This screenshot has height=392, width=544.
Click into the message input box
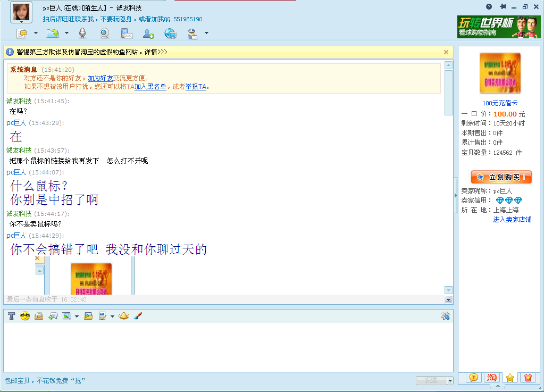click(228, 347)
